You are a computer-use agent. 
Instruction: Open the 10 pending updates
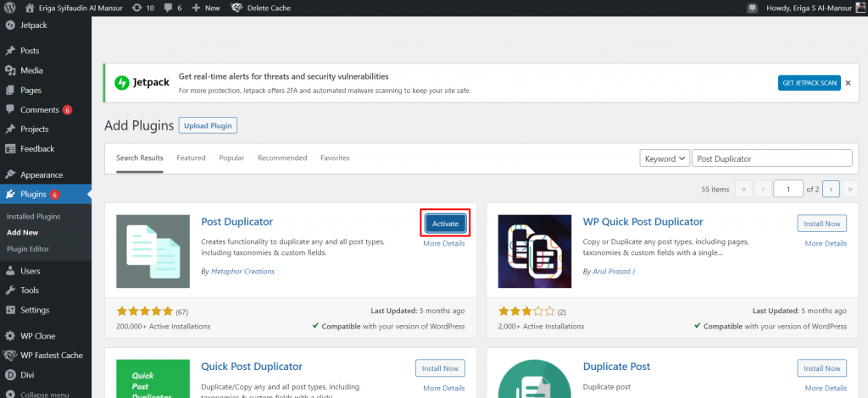pos(142,8)
